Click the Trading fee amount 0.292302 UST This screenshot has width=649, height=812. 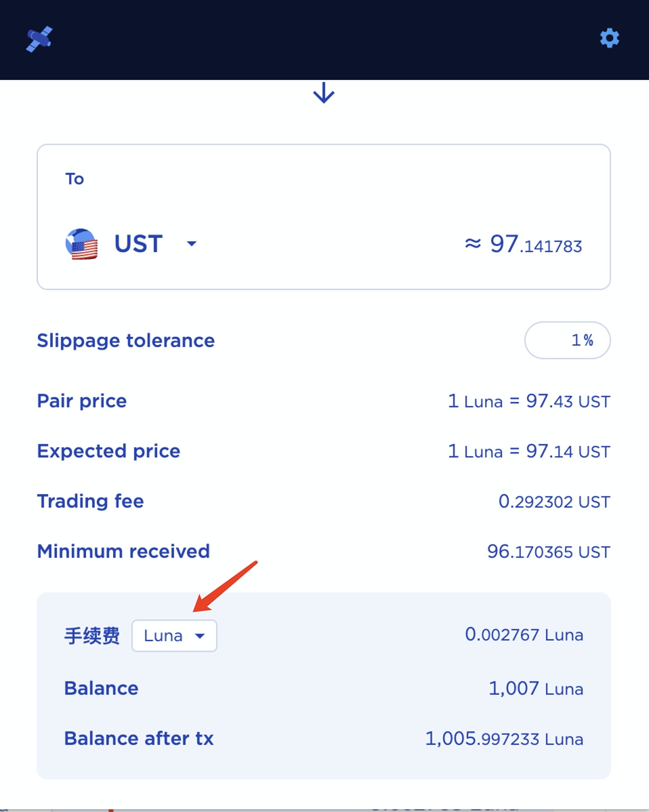coord(554,502)
